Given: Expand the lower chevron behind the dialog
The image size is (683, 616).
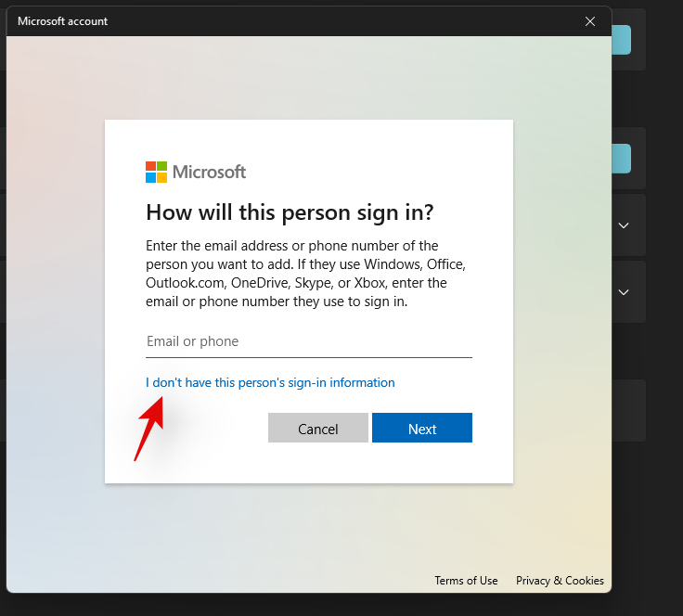Looking at the screenshot, I should 625,291.
